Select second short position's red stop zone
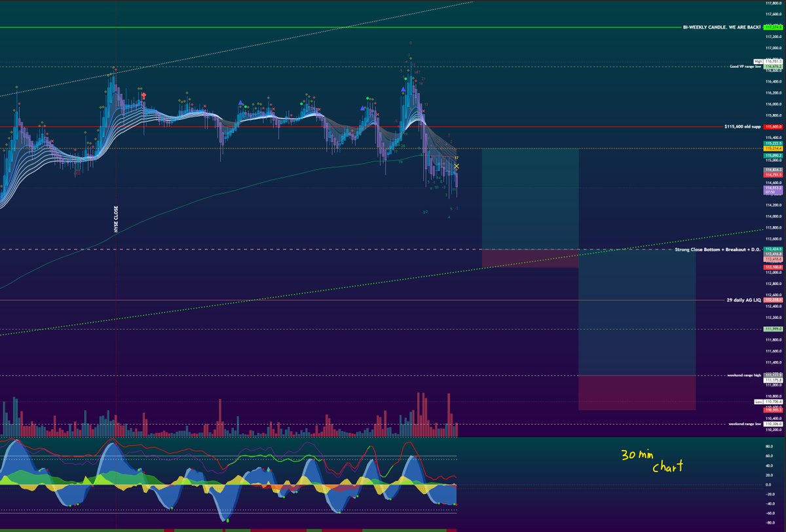 tap(637, 392)
